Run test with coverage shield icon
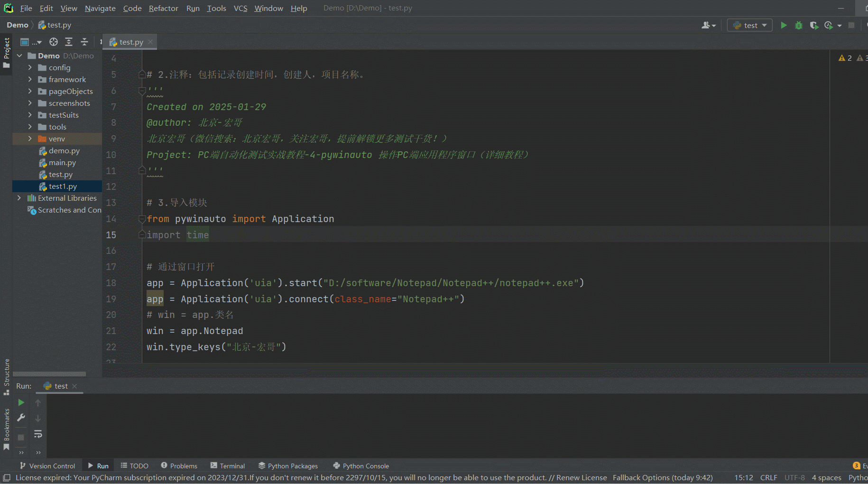868x484 pixels. (x=814, y=25)
